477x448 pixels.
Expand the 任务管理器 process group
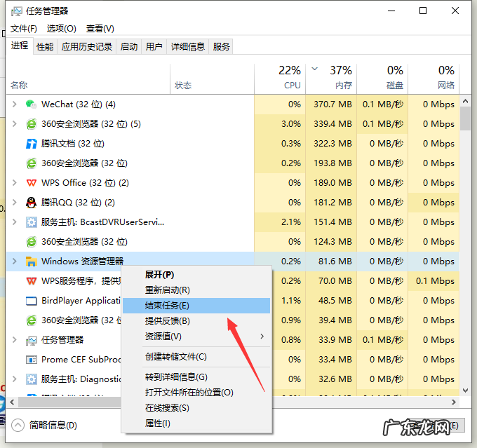(14, 340)
